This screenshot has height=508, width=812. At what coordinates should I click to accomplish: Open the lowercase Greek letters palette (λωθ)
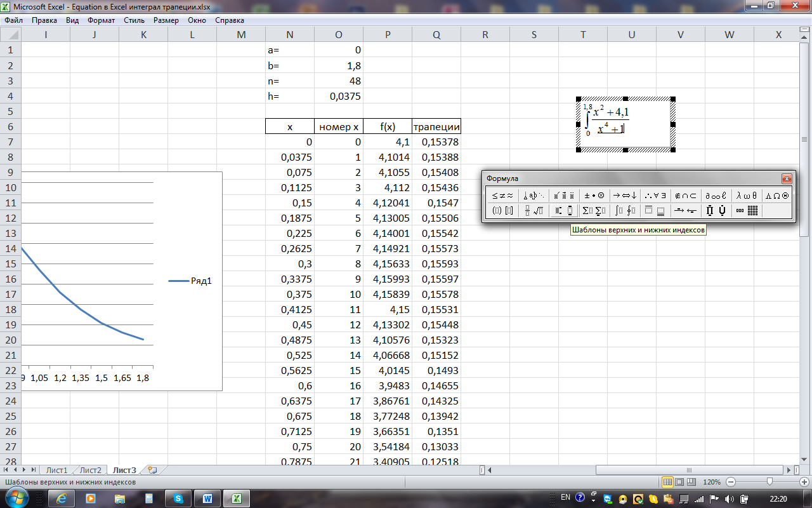point(747,196)
